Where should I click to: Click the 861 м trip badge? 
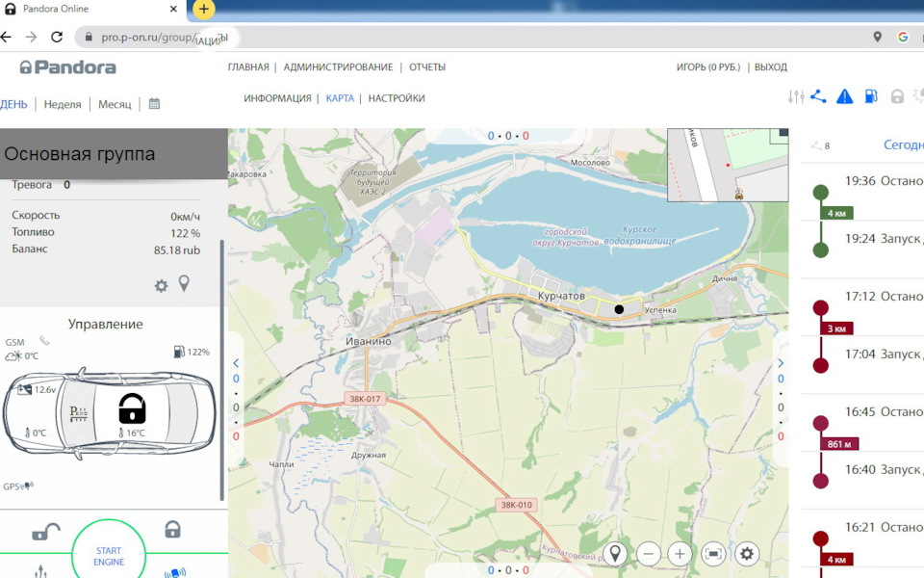839,444
